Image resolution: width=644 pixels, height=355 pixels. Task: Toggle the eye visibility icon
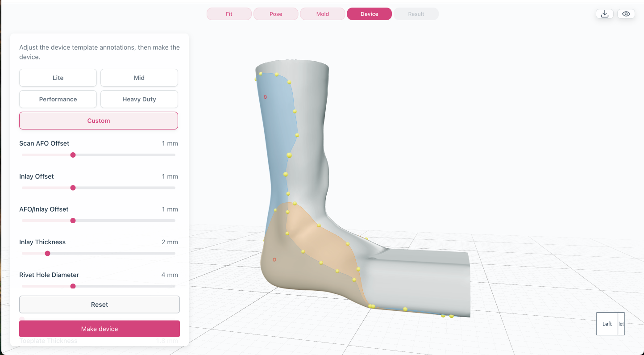pos(626,14)
